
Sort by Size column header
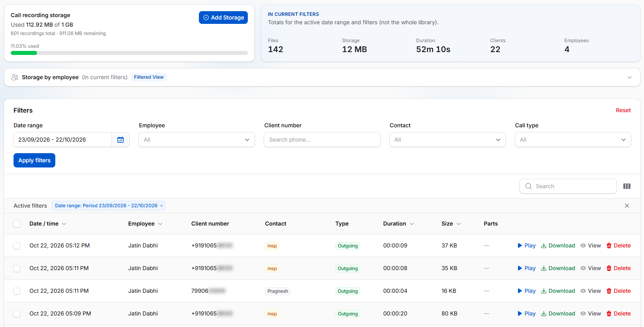pyautogui.click(x=451, y=224)
